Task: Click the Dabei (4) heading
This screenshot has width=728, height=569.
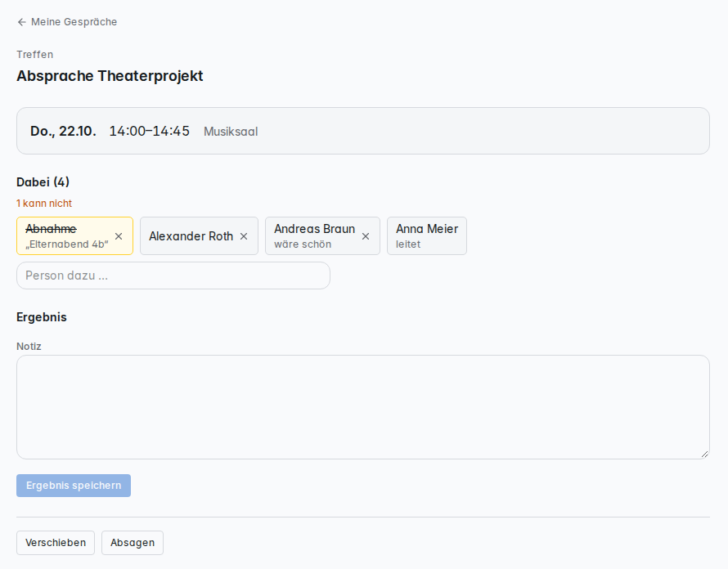Action: pyautogui.click(x=43, y=182)
